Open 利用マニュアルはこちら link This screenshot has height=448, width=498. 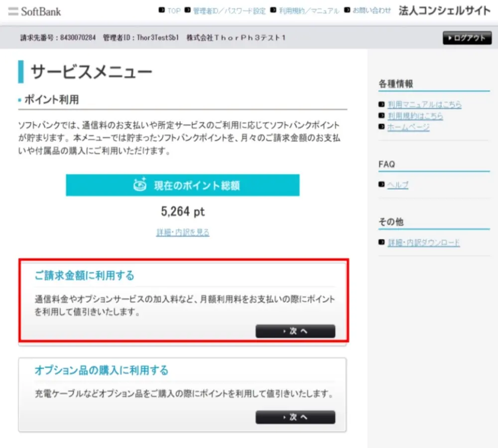[x=424, y=105]
